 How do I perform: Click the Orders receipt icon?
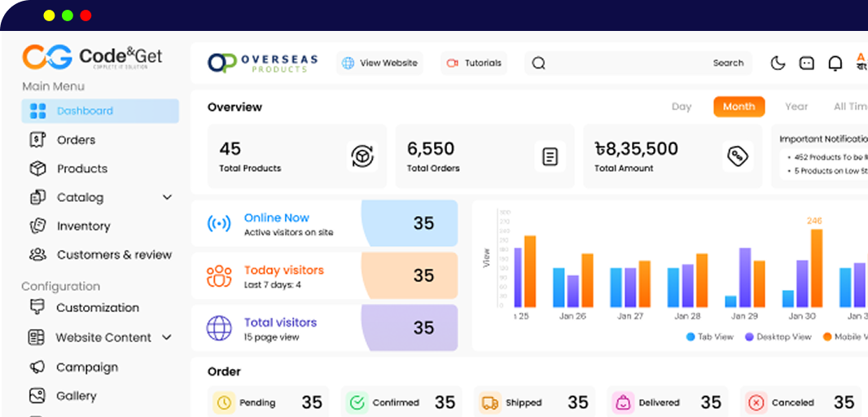click(37, 140)
